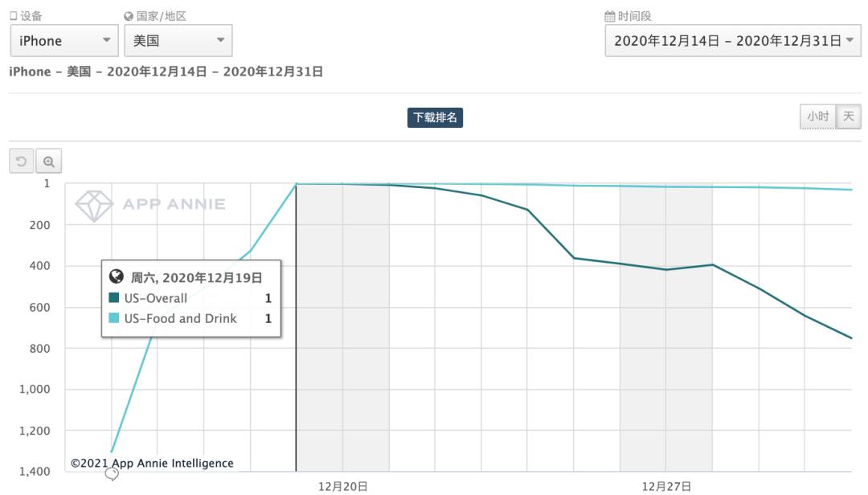Screen dimensions: 868x495
Task: Click the App Annie diamond logo
Action: [x=93, y=205]
